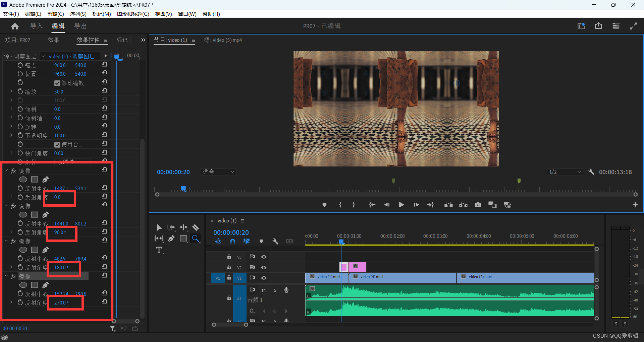
Task: Reset the 位置 position parameter
Action: (105, 73)
